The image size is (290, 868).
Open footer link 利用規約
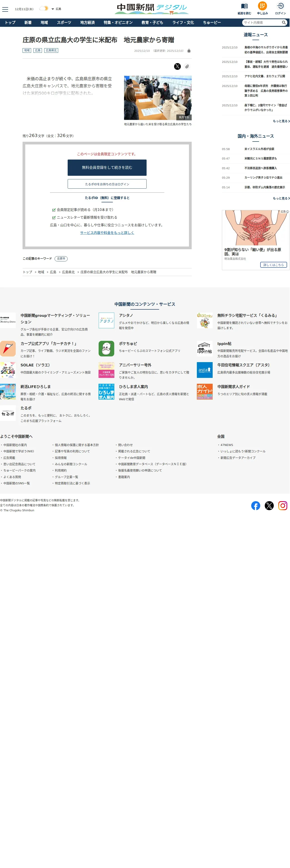[x=61, y=471]
